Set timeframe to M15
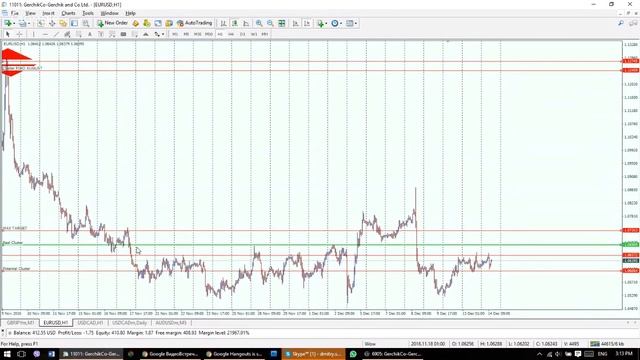This screenshot has width=640, height=360. point(198,34)
